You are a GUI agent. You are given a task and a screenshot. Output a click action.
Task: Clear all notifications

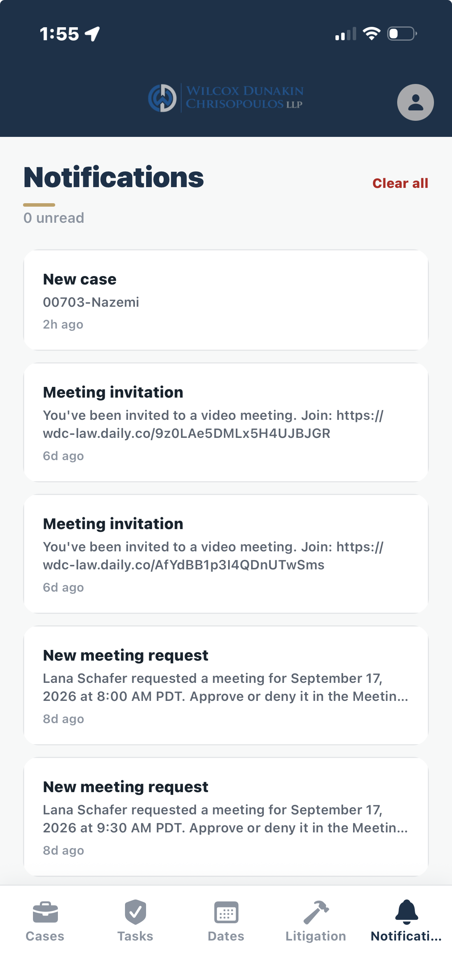pyautogui.click(x=400, y=183)
